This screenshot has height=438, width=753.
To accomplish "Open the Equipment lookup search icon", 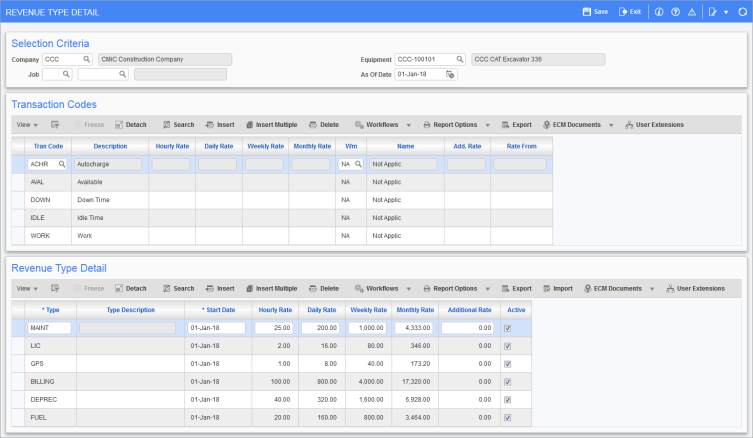I will pyautogui.click(x=460, y=59).
